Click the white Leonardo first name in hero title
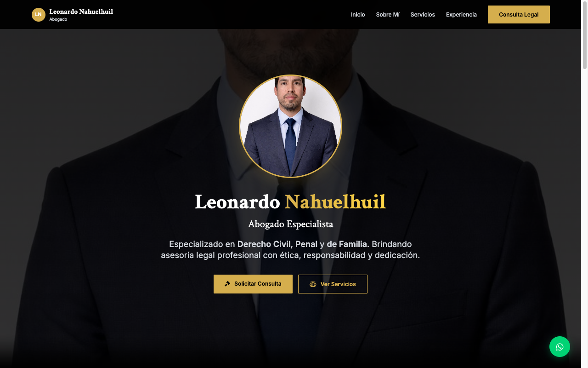The image size is (588, 368). 237,202
